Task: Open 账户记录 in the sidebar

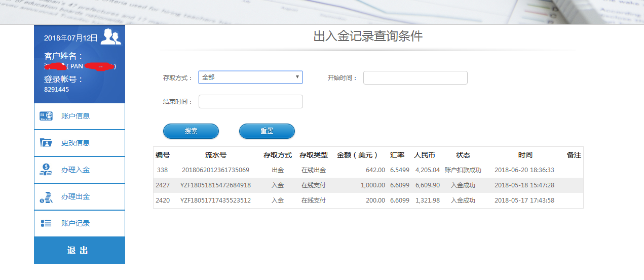Action: [x=75, y=223]
